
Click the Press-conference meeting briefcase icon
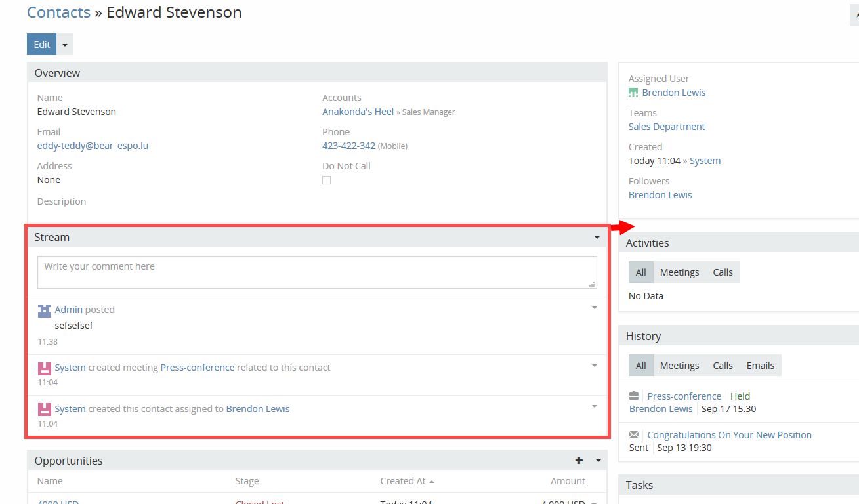coord(634,396)
